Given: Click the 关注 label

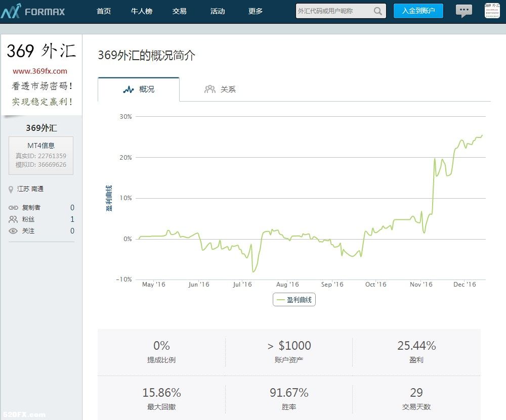Looking at the screenshot, I should 28,231.
